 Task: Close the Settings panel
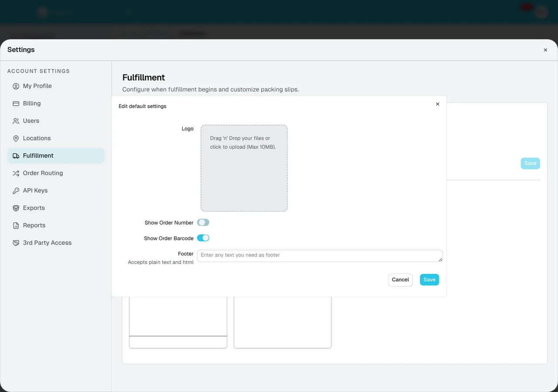[545, 50]
